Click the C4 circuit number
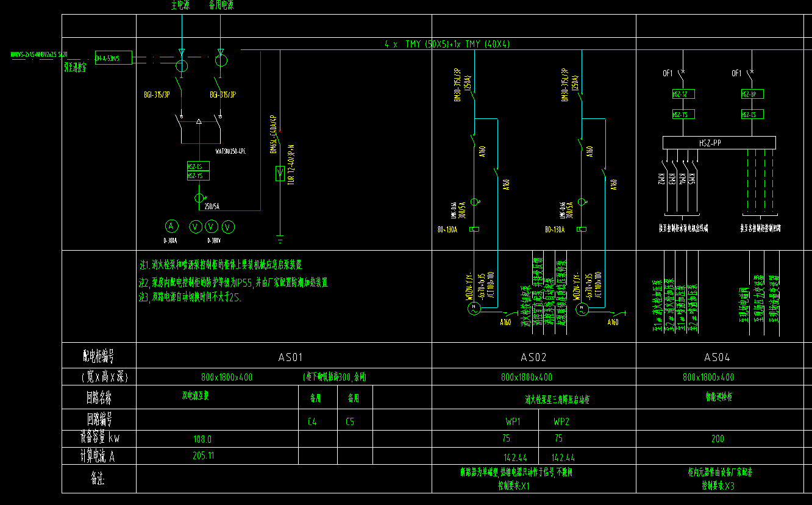 click(312, 421)
